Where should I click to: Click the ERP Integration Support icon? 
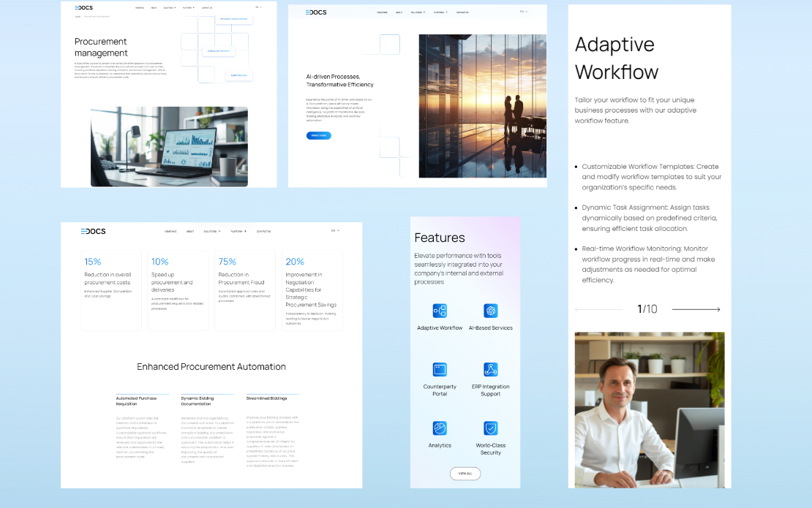(x=490, y=369)
